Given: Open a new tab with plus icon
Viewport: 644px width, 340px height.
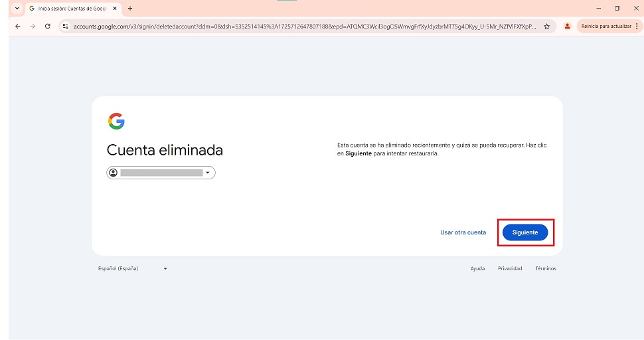Looking at the screenshot, I should [x=129, y=8].
